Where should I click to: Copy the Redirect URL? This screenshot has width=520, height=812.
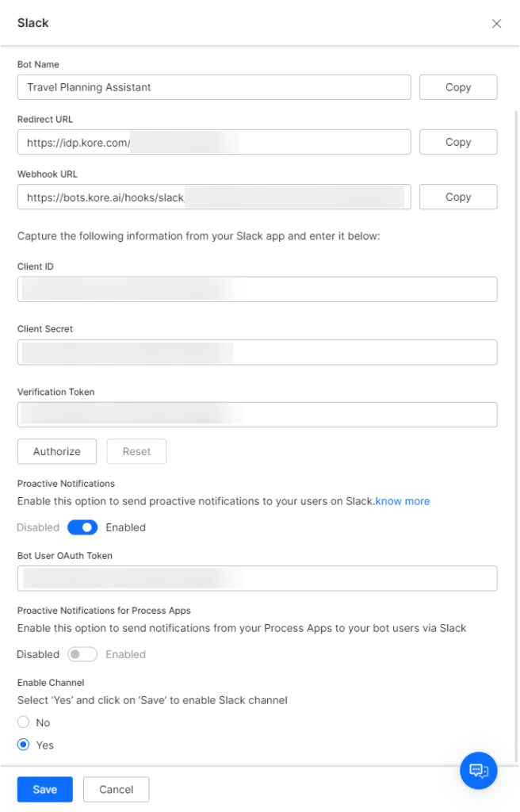point(458,142)
